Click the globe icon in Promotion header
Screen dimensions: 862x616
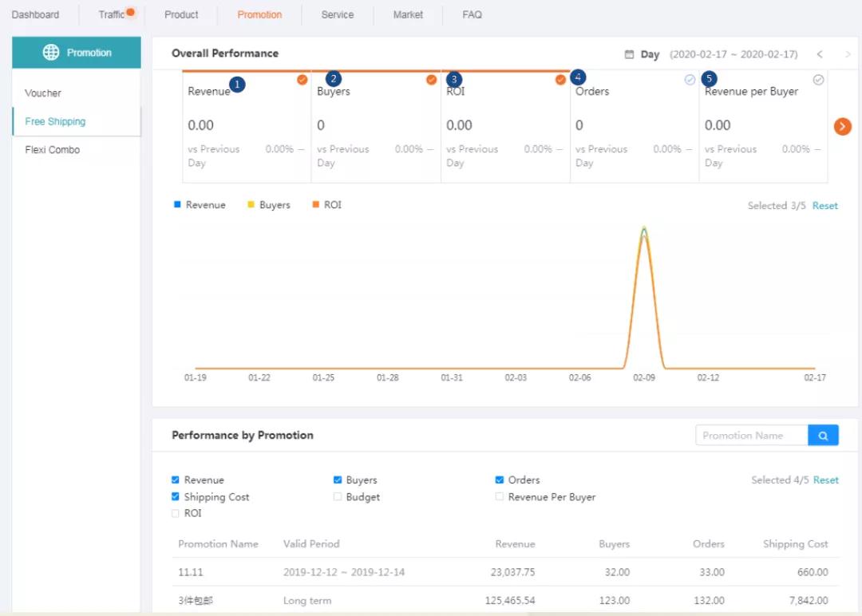tap(51, 53)
